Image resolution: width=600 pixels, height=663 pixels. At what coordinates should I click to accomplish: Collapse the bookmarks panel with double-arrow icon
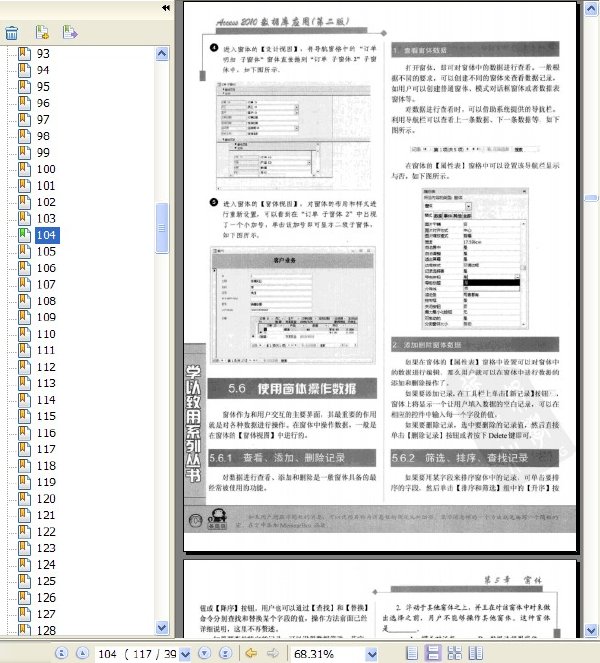tap(166, 8)
